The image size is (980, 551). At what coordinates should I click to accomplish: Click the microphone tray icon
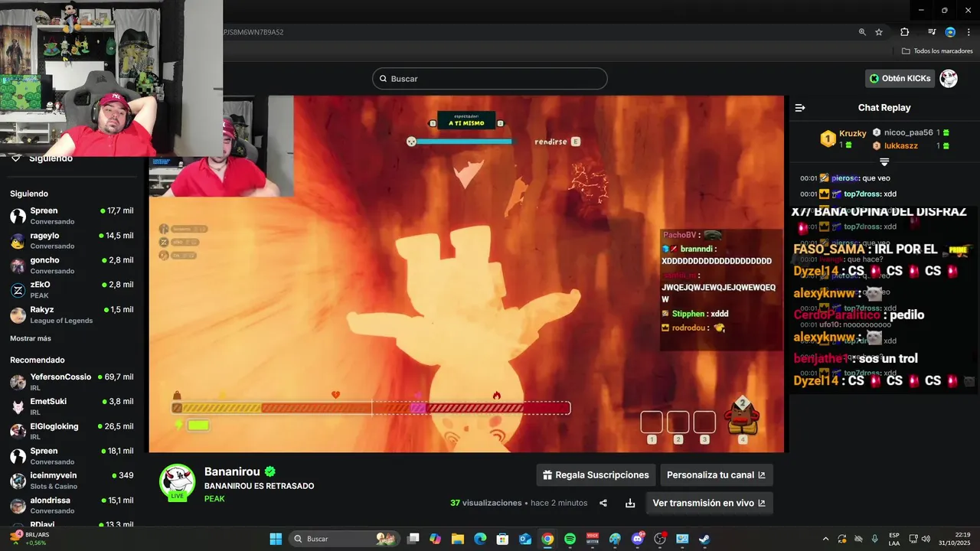[x=875, y=539]
